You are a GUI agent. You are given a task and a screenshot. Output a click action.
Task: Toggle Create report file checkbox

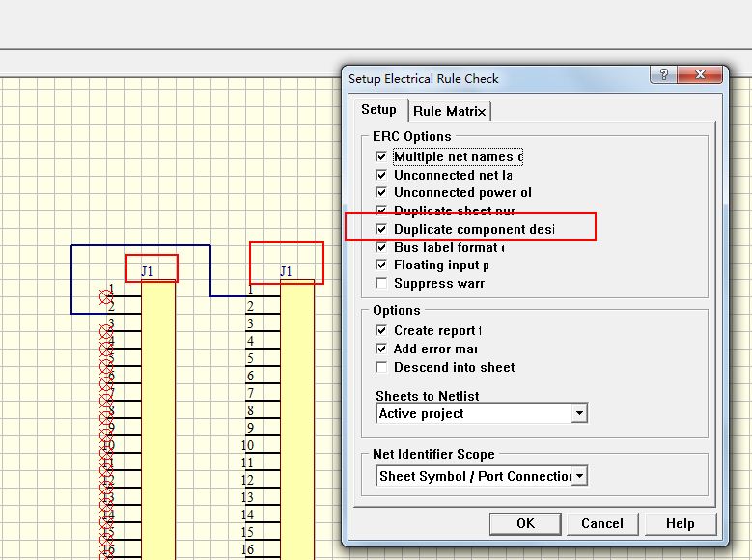381,330
